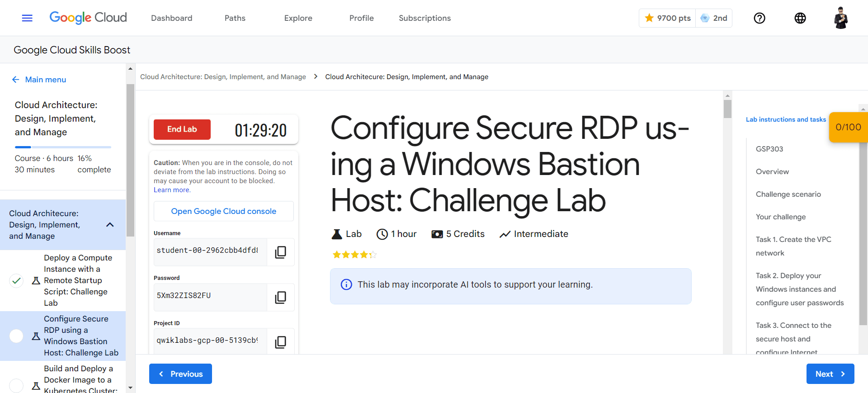This screenshot has height=393, width=868.
Task: Jump to Overview section
Action: tap(772, 171)
